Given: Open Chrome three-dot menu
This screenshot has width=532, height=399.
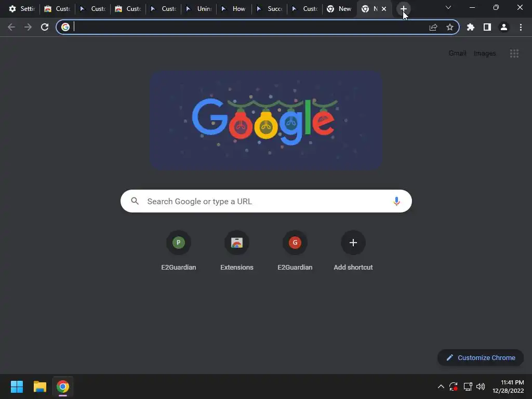Looking at the screenshot, I should [521, 27].
